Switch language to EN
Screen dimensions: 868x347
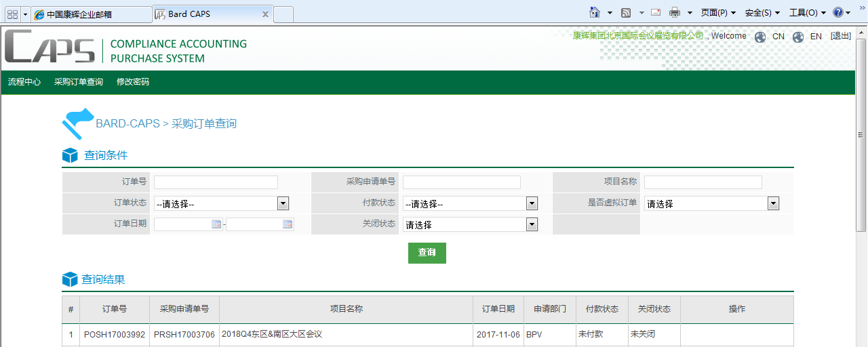click(x=816, y=37)
